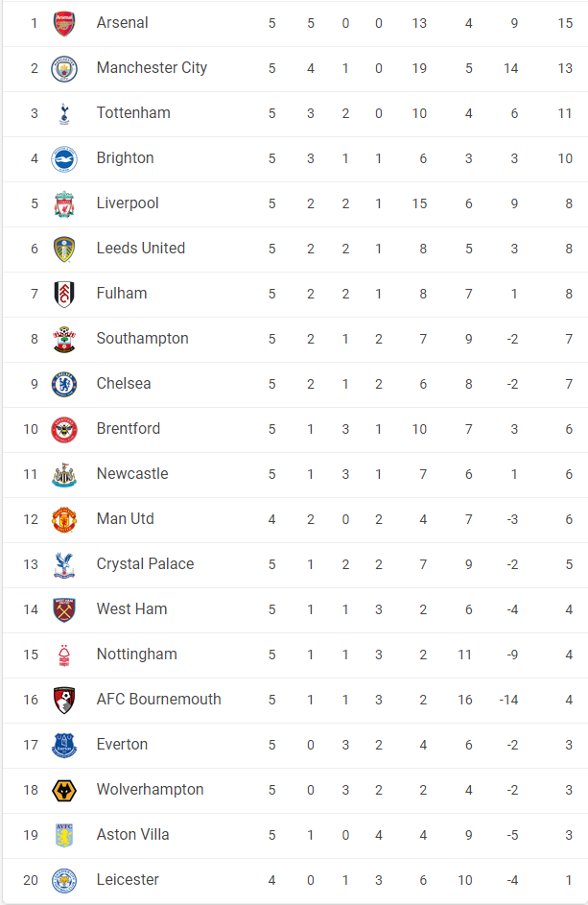
Task: Open the Crystal Palace team page
Action: coord(145,564)
